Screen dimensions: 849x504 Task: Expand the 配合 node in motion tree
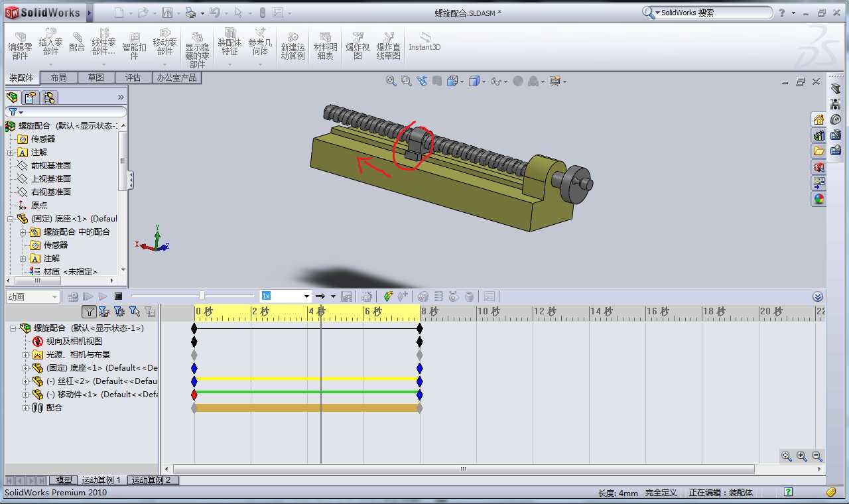[x=26, y=408]
